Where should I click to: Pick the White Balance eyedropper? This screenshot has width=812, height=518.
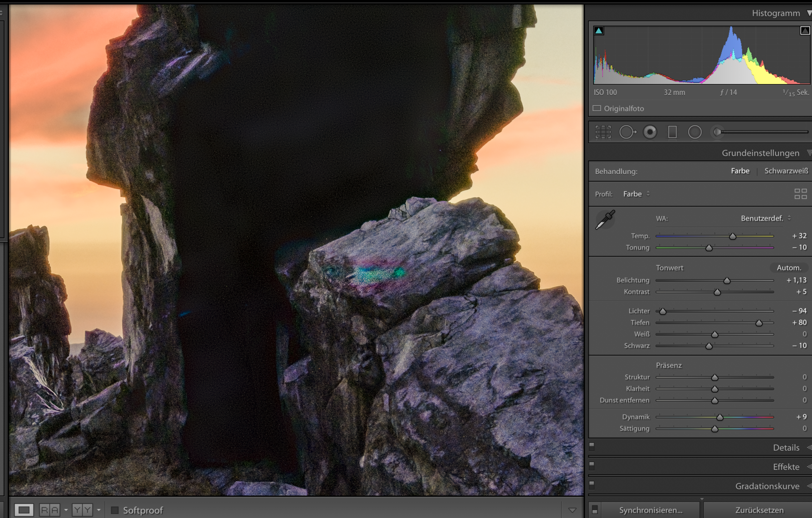[x=605, y=220]
